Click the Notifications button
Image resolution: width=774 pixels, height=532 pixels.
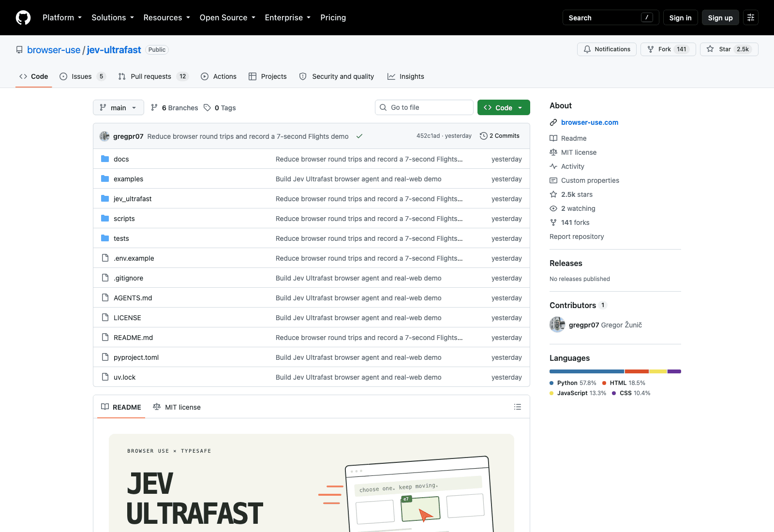607,49
